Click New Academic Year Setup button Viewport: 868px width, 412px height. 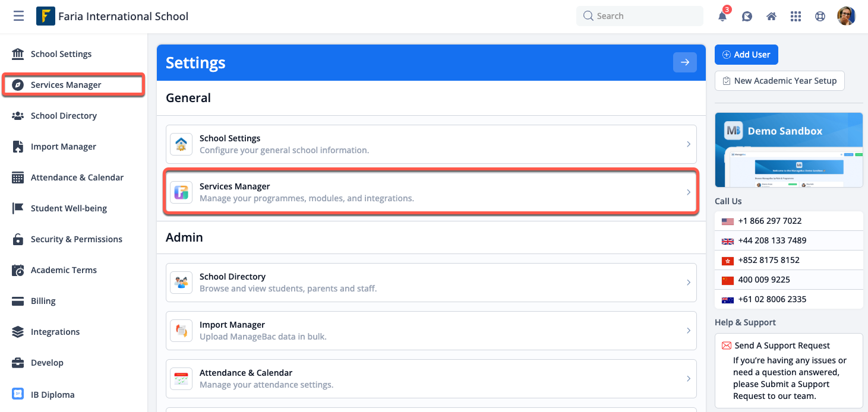(779, 81)
